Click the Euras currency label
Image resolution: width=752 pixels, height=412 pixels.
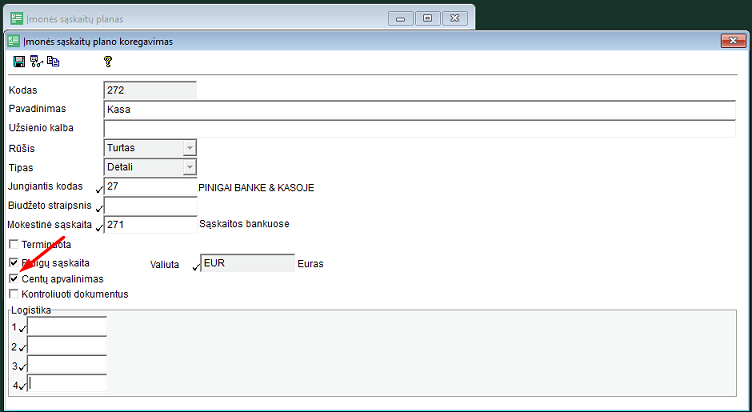(x=310, y=264)
